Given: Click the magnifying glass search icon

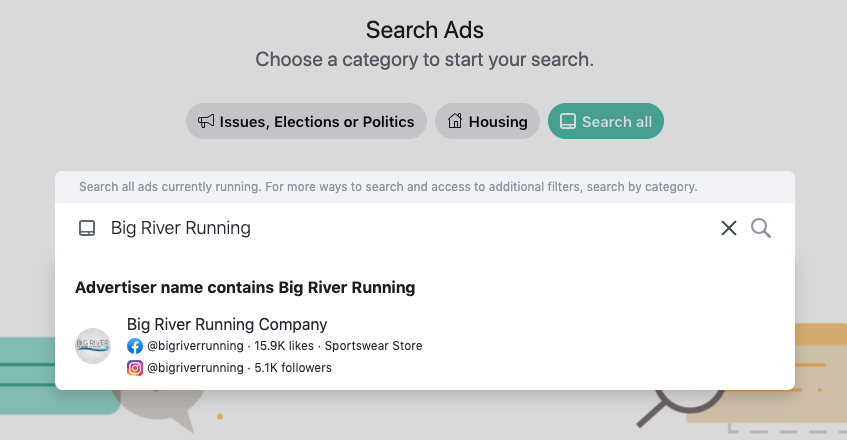Looking at the screenshot, I should (x=761, y=228).
